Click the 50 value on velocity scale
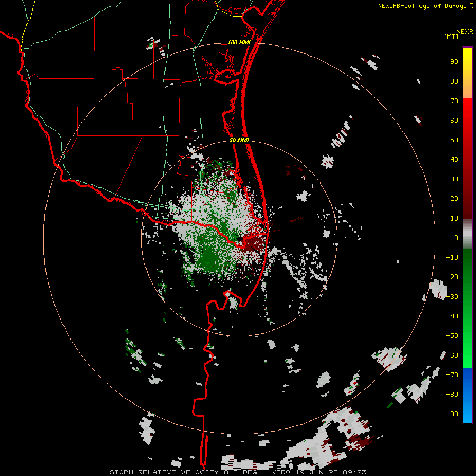The image size is (476, 476). pyautogui.click(x=454, y=140)
